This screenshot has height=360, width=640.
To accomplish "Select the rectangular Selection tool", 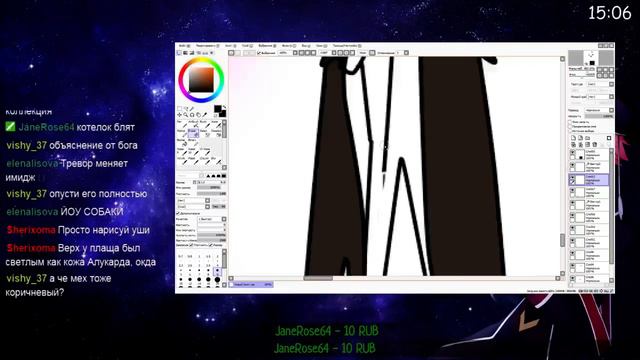I will [180, 109].
